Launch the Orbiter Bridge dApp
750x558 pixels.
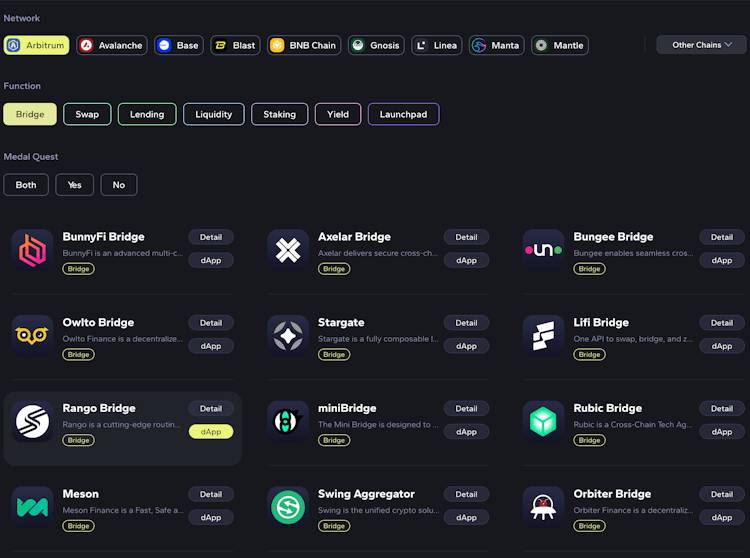(722, 517)
